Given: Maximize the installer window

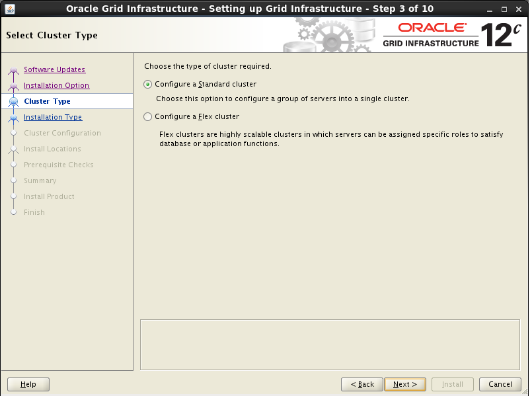Looking at the screenshot, I should tap(504, 9).
